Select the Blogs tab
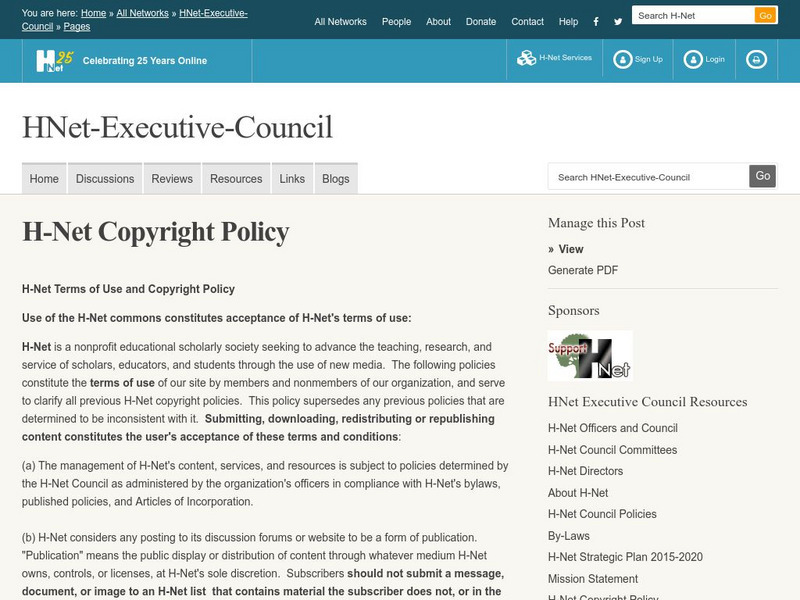800x600 pixels. (x=335, y=178)
